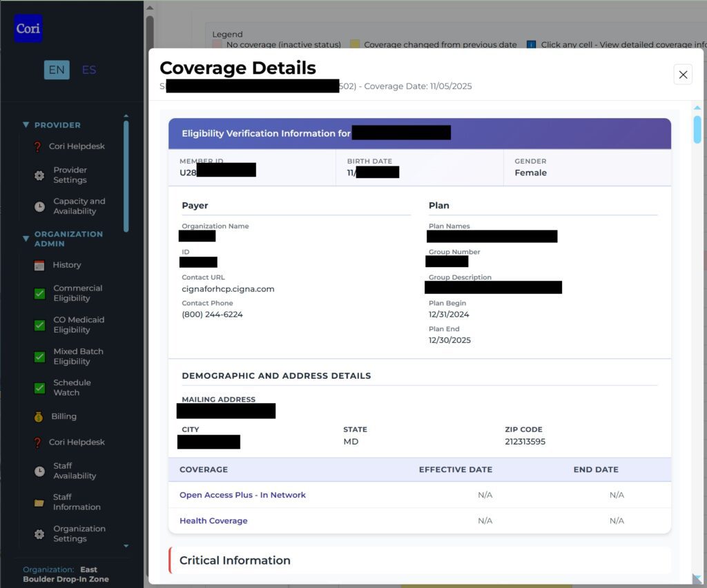Image resolution: width=707 pixels, height=588 pixels.
Task: Open Staff Information folder icon
Action: pyautogui.click(x=39, y=502)
